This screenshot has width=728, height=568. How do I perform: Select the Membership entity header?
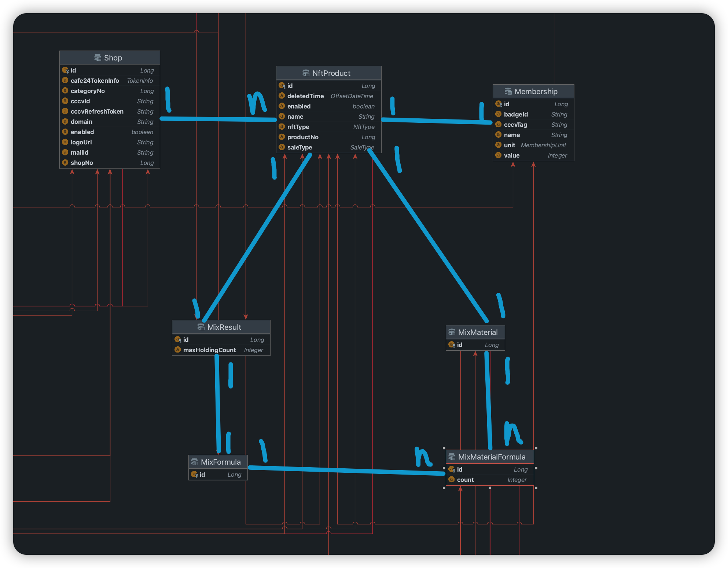[533, 91]
